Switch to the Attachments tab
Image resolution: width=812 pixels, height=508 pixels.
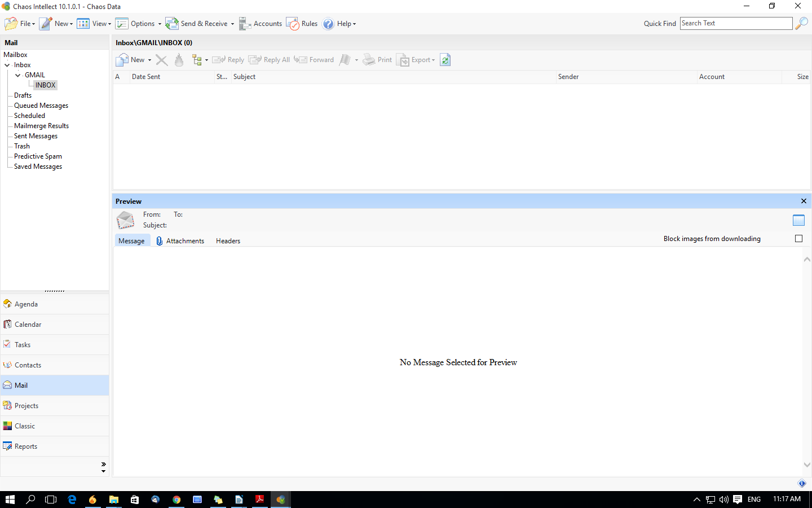[180, 241]
